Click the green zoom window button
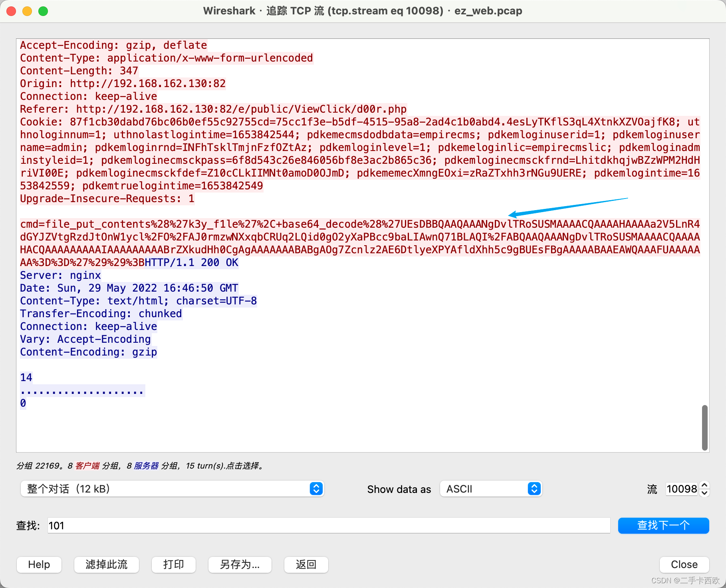 coord(43,11)
